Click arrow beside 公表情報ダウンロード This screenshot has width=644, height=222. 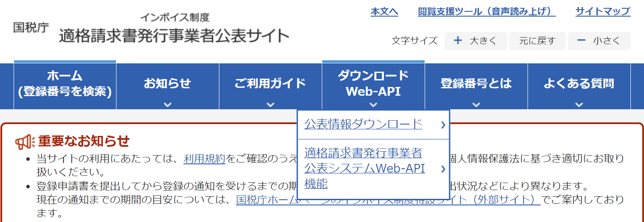click(443, 125)
